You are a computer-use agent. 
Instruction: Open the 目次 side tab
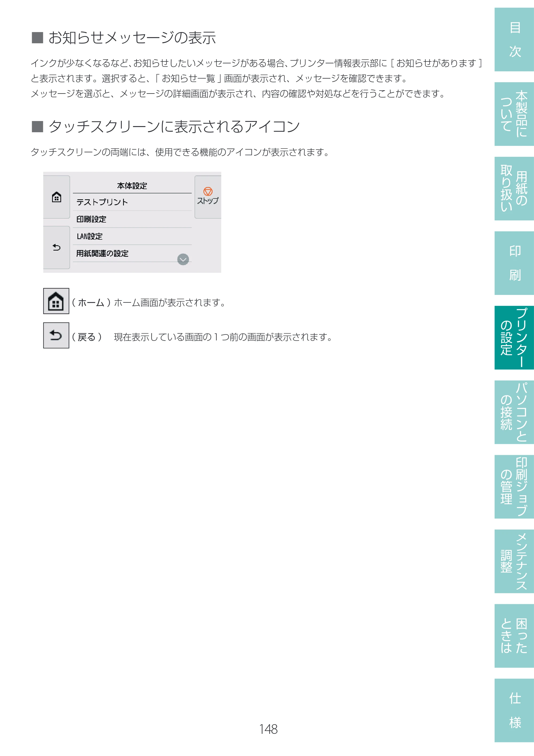(514, 40)
